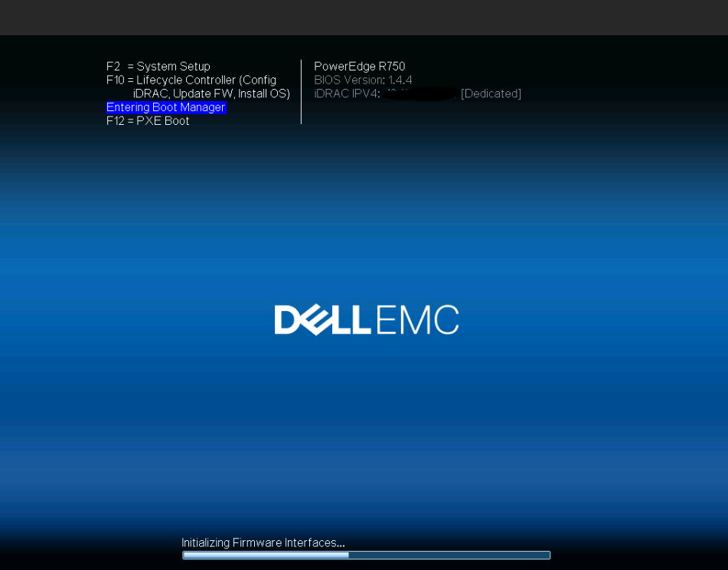Image resolution: width=728 pixels, height=570 pixels.
Task: Click the vertical divider between info columns
Action: (302, 91)
